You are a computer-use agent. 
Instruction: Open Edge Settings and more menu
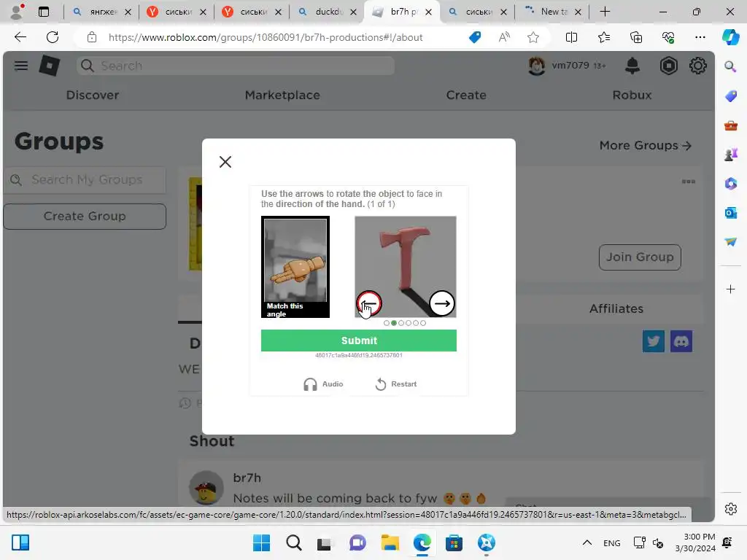pos(700,37)
